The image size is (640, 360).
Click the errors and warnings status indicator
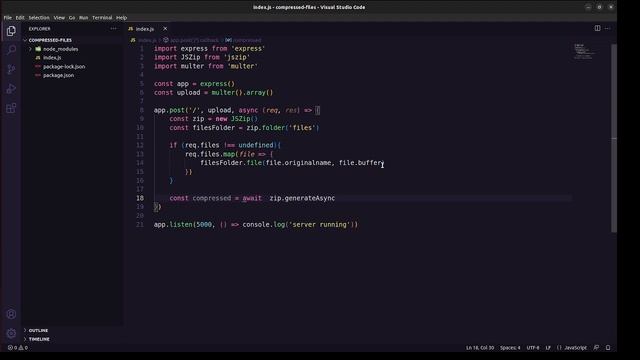(18, 348)
